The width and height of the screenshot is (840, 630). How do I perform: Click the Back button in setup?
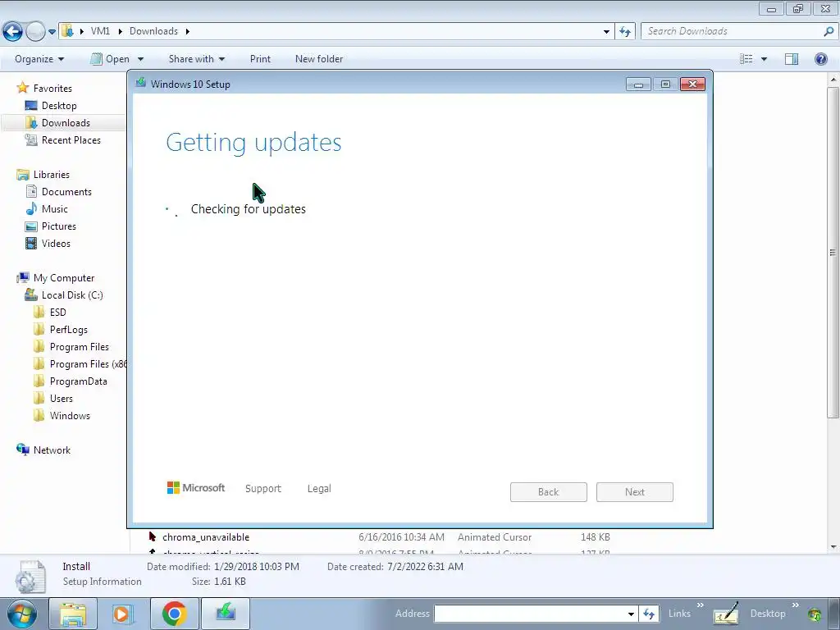pos(549,492)
